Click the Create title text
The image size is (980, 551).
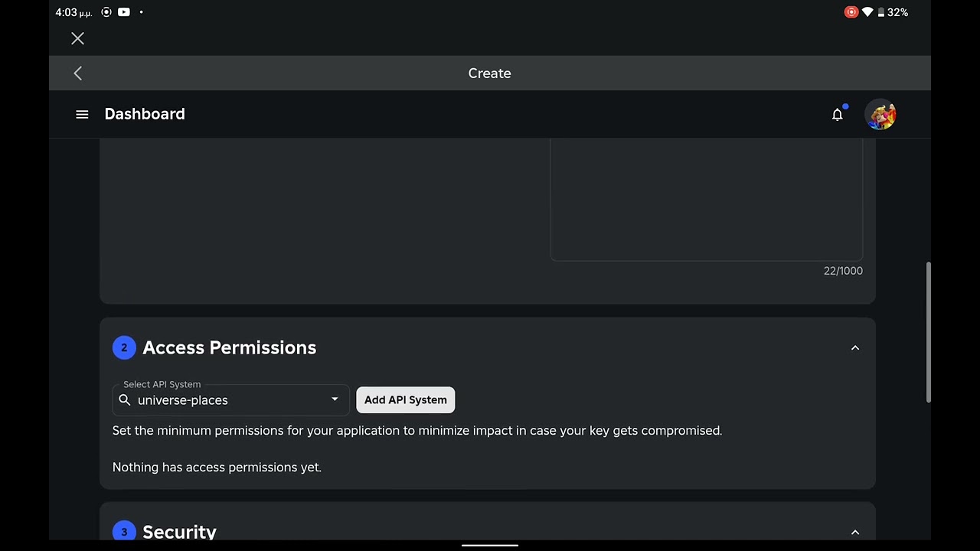[x=489, y=73]
